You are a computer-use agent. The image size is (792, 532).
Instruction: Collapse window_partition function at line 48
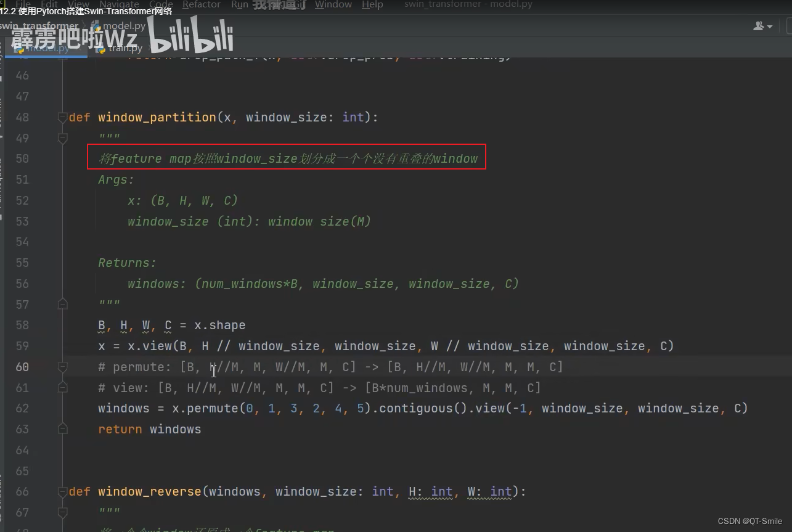62,117
